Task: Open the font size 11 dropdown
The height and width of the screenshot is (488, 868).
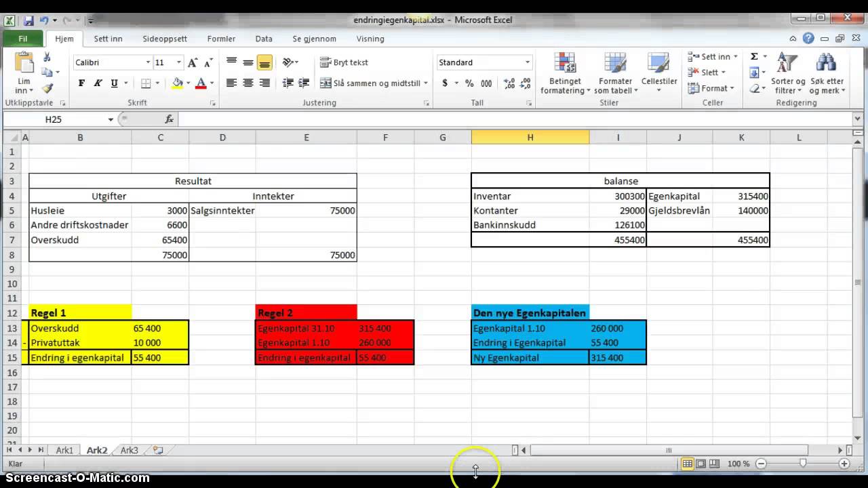Action: pos(179,62)
